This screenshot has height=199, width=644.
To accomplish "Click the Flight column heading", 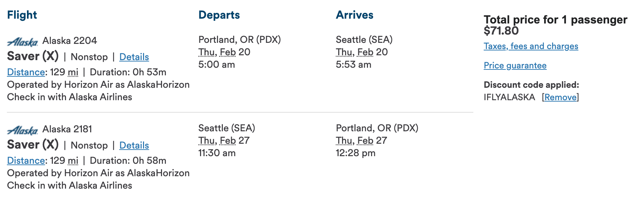I will click(x=22, y=15).
